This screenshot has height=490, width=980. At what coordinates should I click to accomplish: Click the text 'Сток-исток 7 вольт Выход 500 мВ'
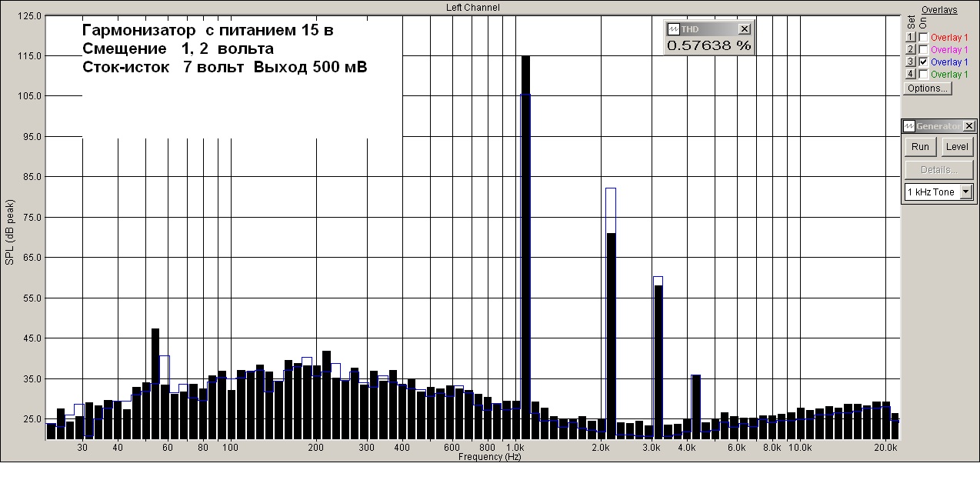(225, 68)
